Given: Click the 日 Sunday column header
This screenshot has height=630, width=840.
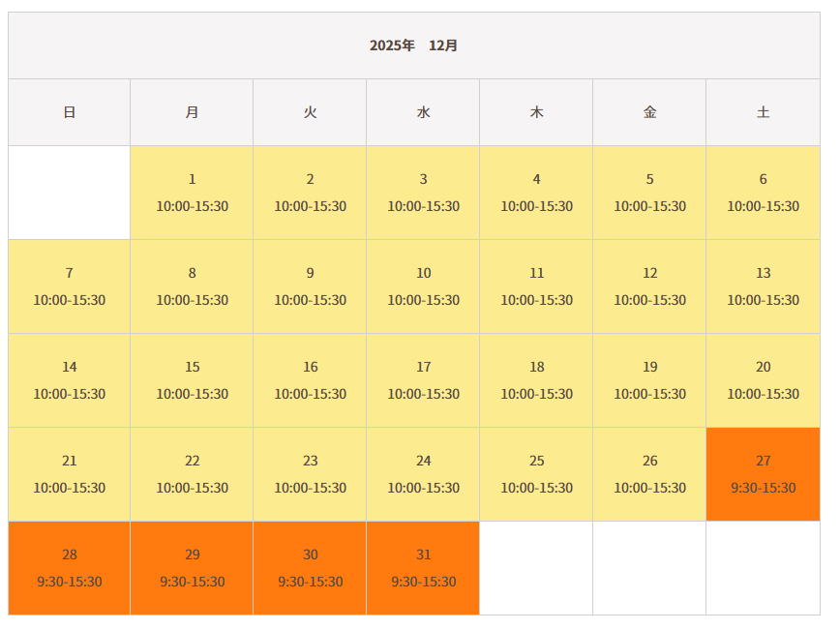Looking at the screenshot, I should [70, 112].
